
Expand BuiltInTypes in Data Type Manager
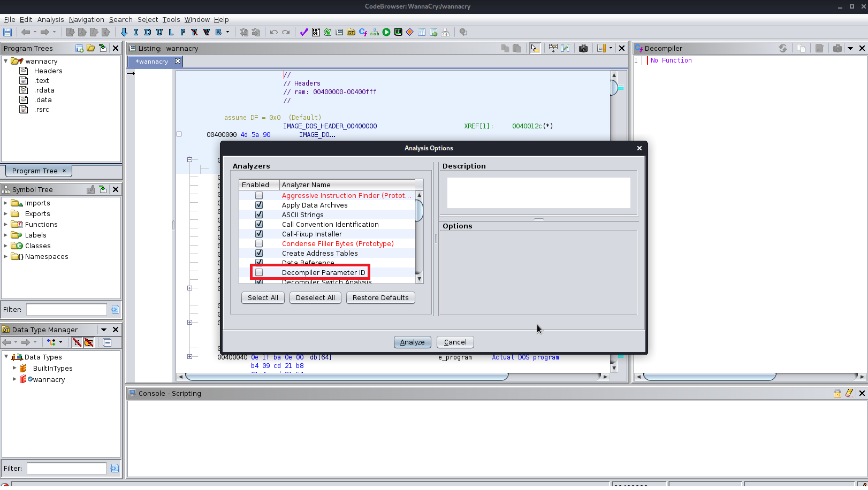[14, 368]
